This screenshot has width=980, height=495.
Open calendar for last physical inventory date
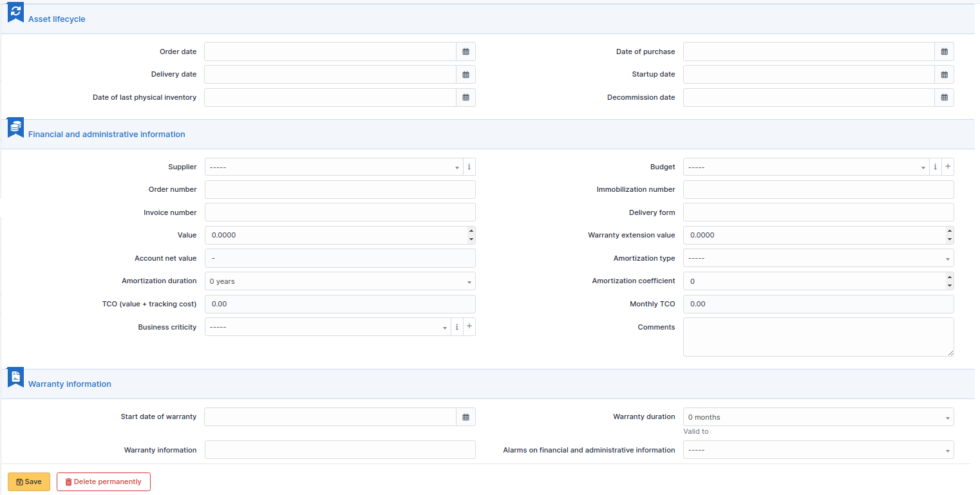pyautogui.click(x=466, y=98)
